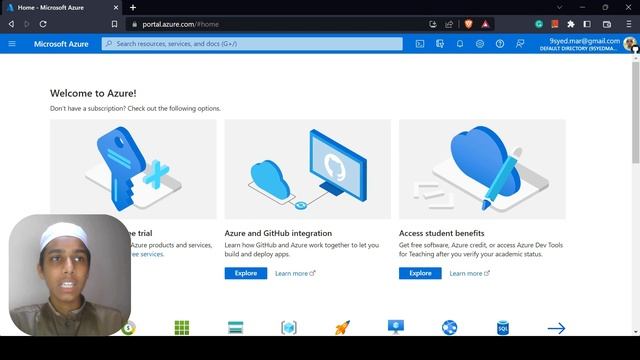Open the browser main menu
Viewport: 640px width, 360px height.
tap(629, 24)
